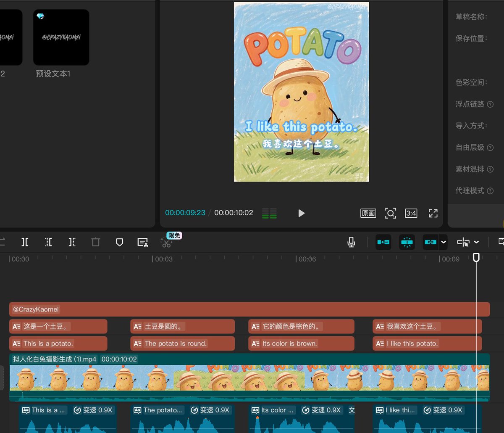This screenshot has width=504, height=433.
Task: Select the 它的颜色是棕色的。 subtitle clip
Action: pyautogui.click(x=302, y=327)
